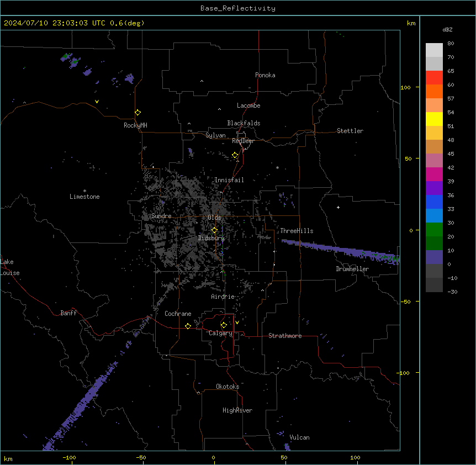Click the yellow radar marker near RockyMH
476x465 pixels.
tap(137, 112)
